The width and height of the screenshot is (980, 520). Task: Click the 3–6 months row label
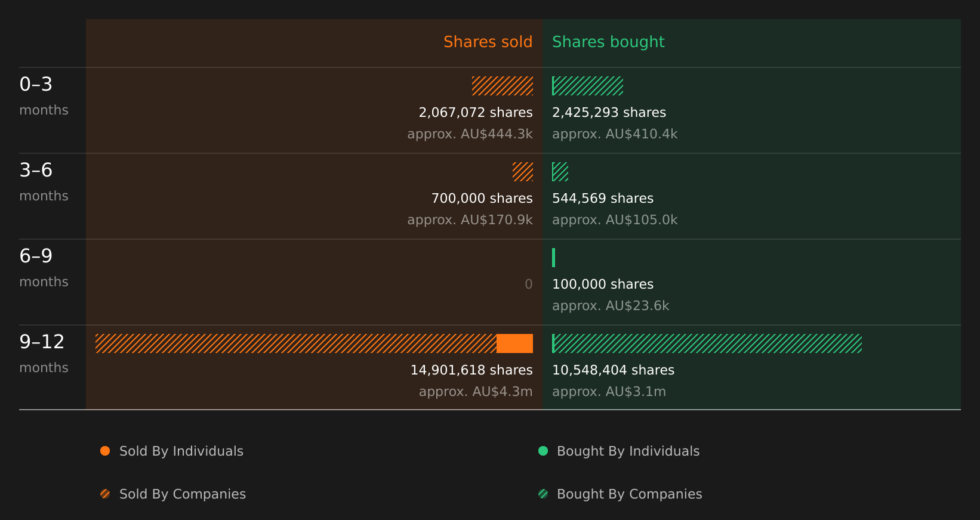(x=44, y=182)
